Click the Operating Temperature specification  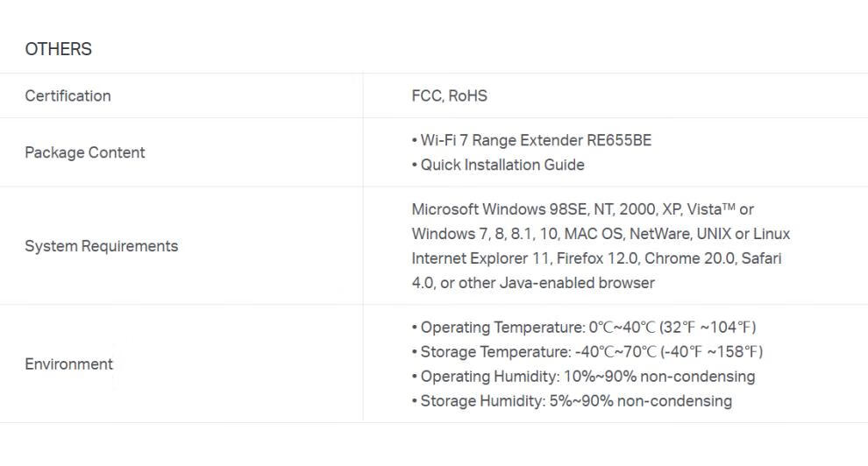click(588, 328)
